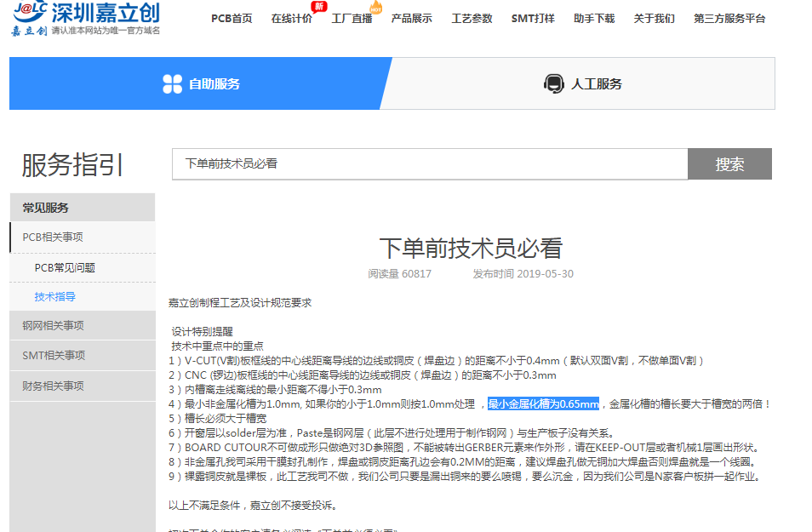This screenshot has height=532, width=812.
Task: Open the PCB首页 menu item
Action: click(x=232, y=19)
